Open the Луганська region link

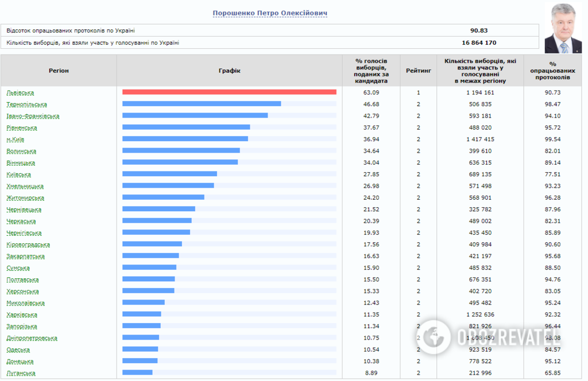coord(21,373)
